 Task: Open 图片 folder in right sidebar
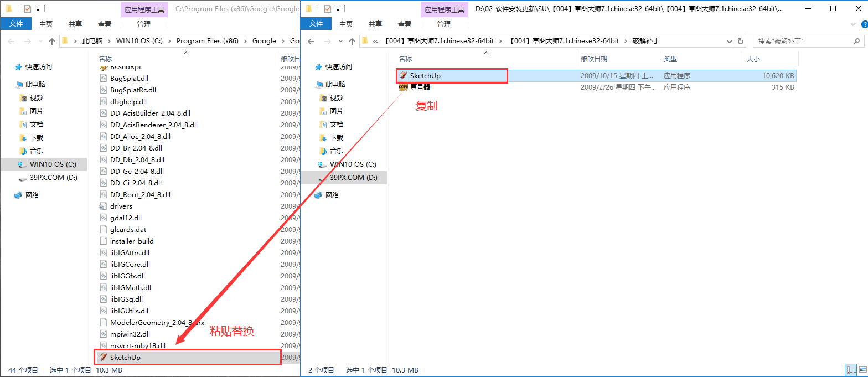[337, 111]
